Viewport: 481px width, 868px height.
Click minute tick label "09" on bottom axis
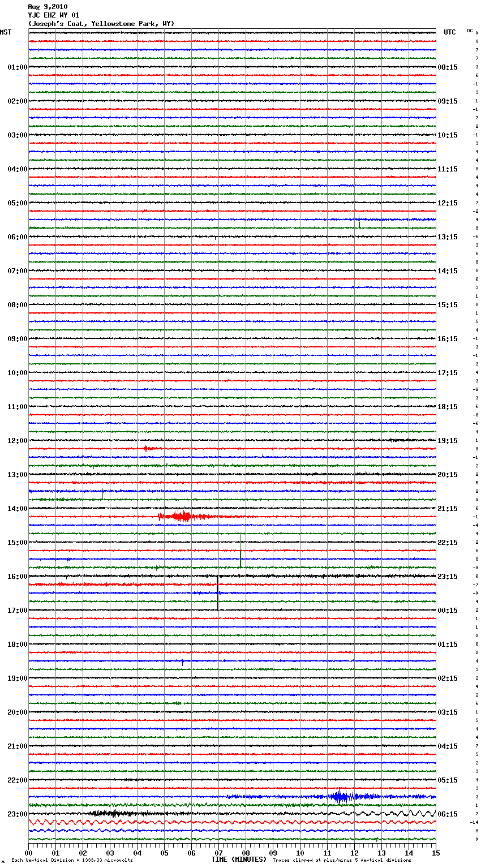(273, 853)
